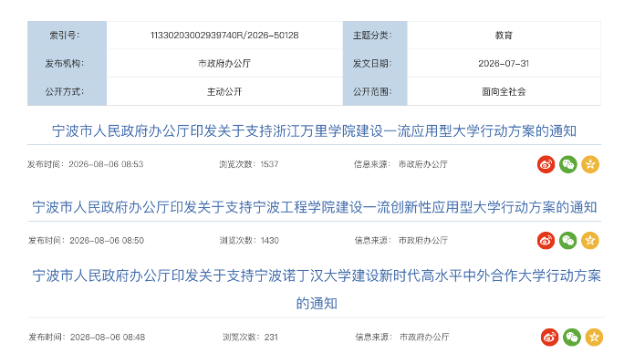
Task: Open the 宁波工程学院 notice title link
Action: coord(315,207)
